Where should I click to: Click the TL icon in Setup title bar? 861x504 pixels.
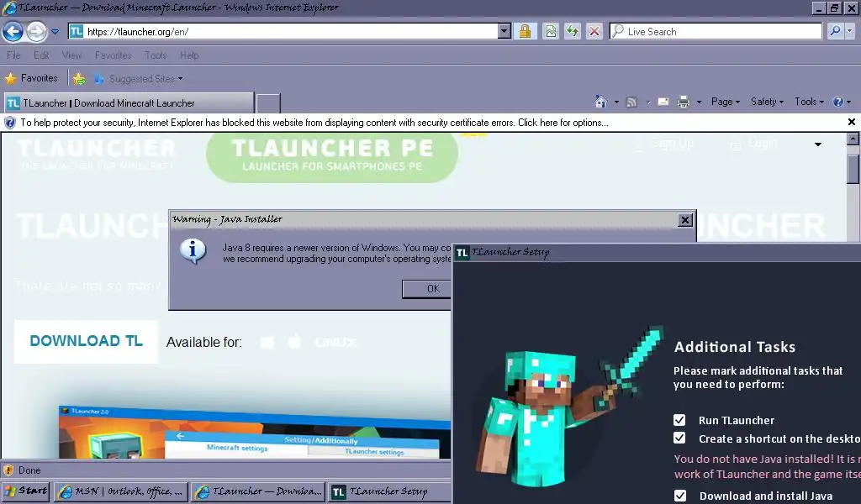click(462, 253)
